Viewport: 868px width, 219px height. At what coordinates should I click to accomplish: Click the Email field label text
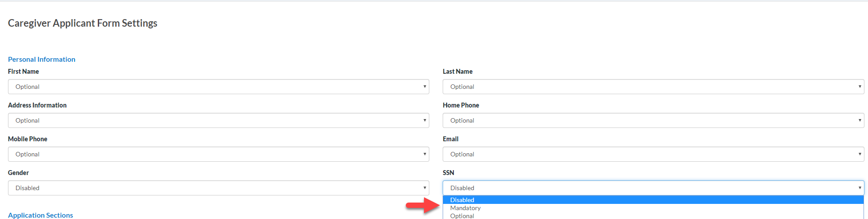450,139
